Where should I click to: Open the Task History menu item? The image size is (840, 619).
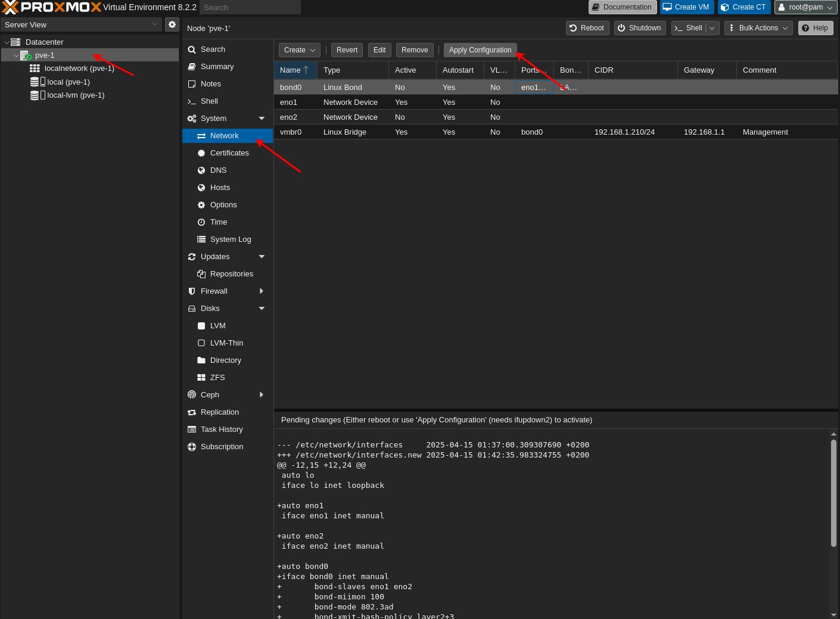point(222,430)
